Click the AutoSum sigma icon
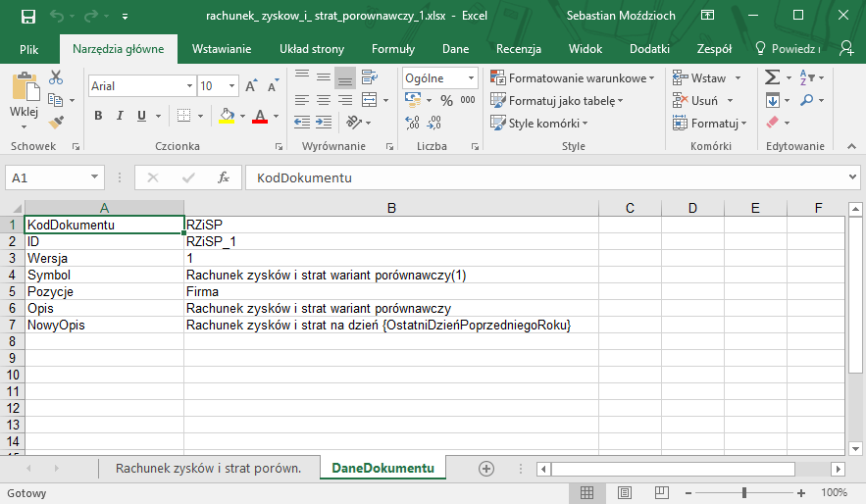Screen dimensions: 866x504 772,77
